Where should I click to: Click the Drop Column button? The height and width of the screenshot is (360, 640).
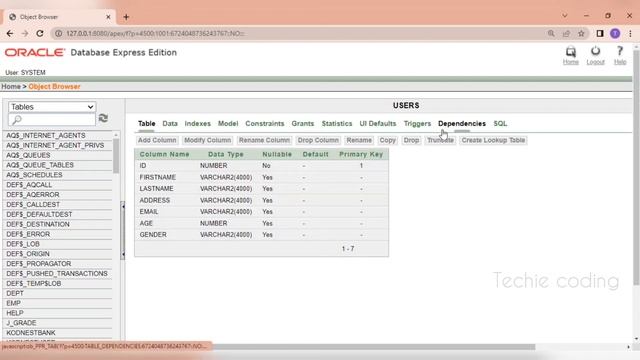coord(318,140)
